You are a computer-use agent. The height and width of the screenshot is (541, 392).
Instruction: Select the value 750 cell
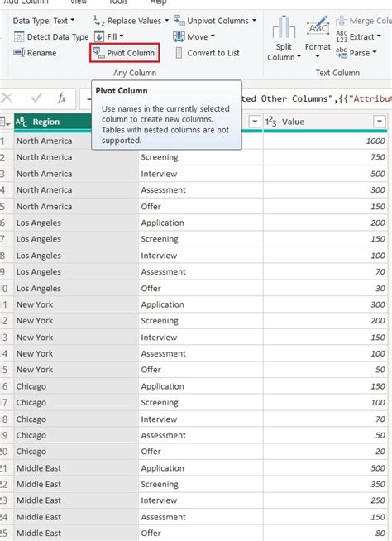(325, 157)
